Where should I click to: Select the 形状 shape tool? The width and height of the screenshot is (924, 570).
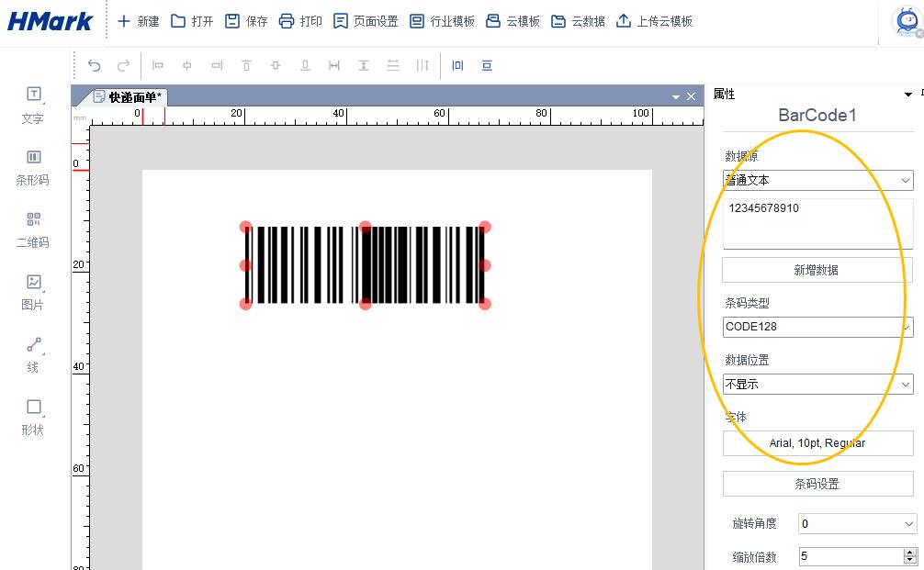34,416
